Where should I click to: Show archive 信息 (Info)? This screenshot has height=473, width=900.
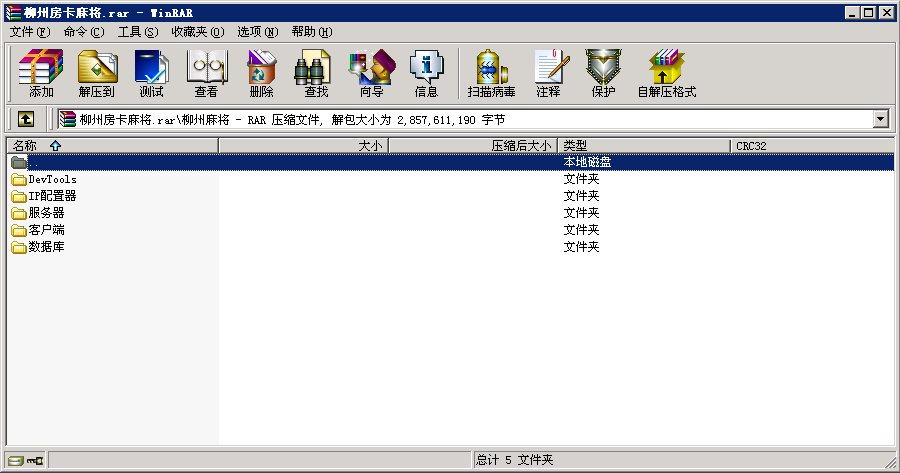pyautogui.click(x=426, y=73)
